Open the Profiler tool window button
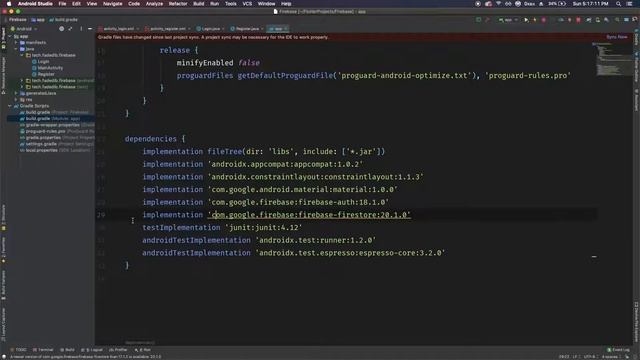The height and width of the screenshot is (360, 640). [x=118, y=350]
